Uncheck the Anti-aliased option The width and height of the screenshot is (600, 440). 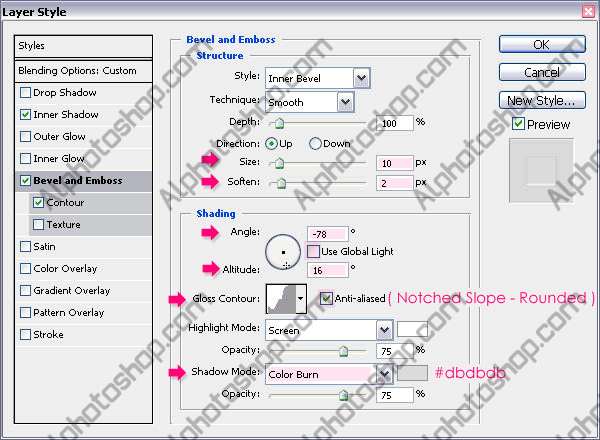tap(326, 298)
